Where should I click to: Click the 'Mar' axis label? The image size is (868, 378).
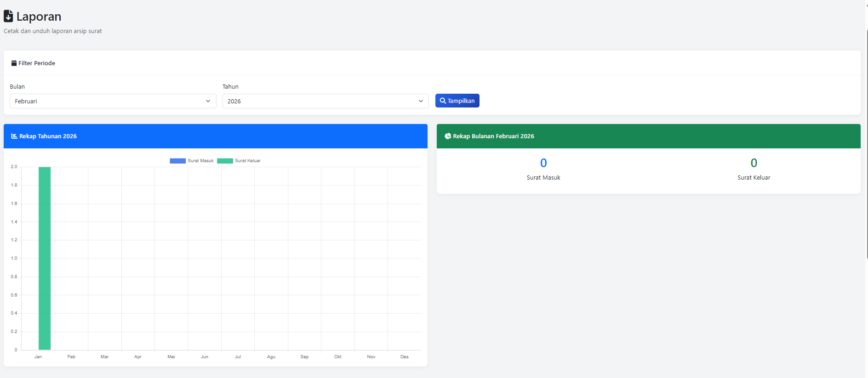(105, 357)
